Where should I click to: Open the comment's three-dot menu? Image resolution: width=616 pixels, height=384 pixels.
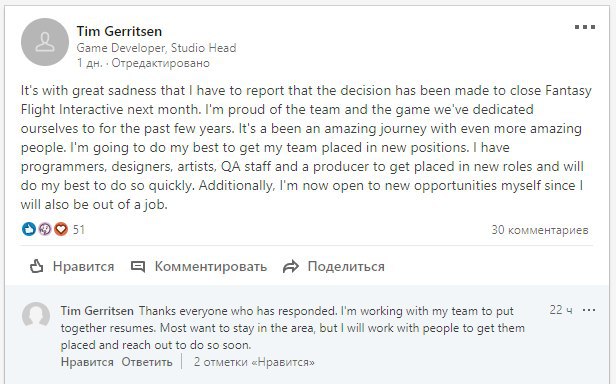589,311
